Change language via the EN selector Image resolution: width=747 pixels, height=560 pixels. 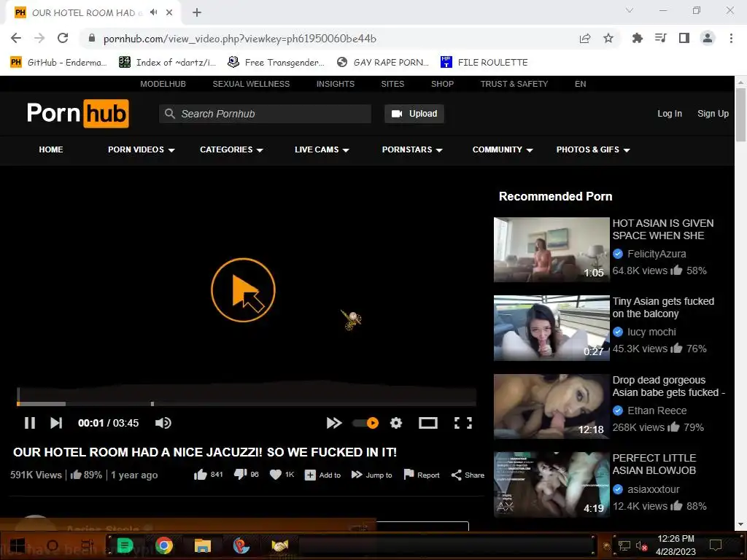coord(580,84)
